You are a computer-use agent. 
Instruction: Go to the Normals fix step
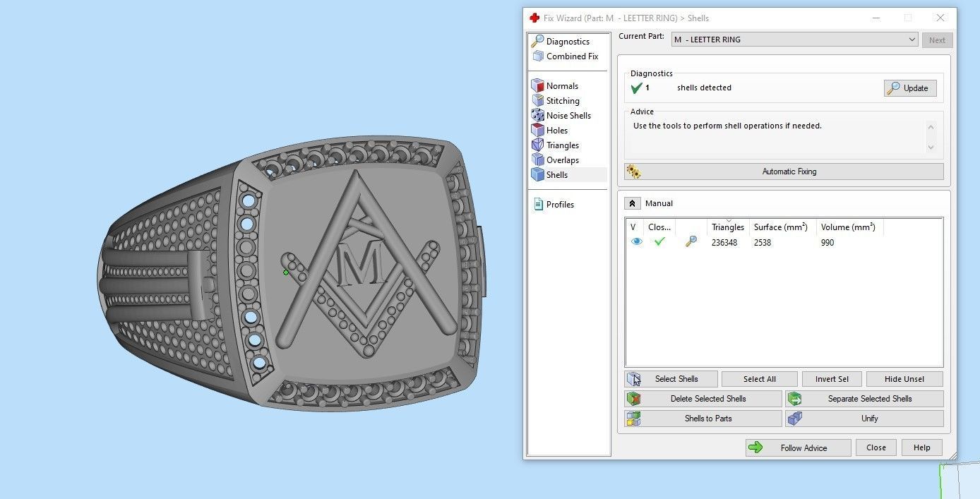tap(562, 86)
